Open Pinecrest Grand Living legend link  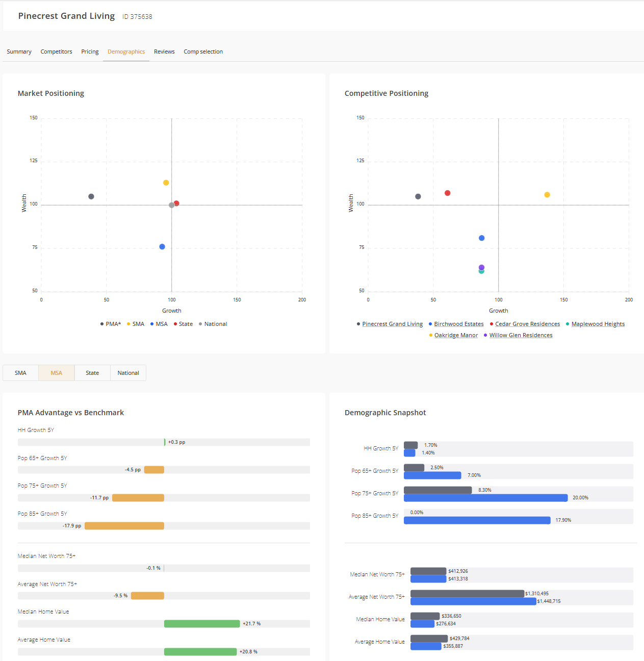[392, 324]
